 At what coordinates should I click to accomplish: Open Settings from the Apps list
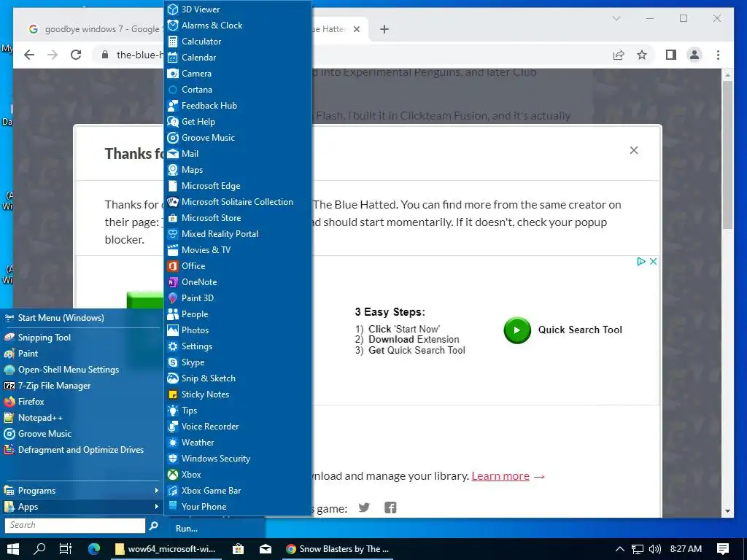239,346
